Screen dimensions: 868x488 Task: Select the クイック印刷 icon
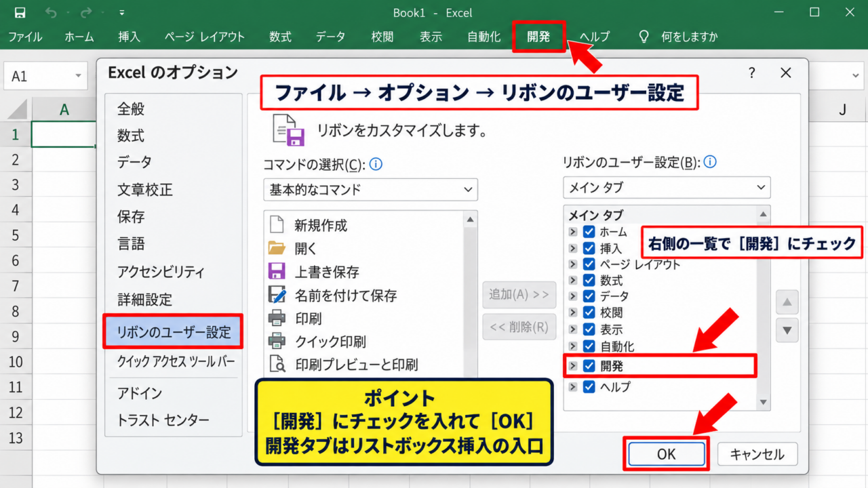pyautogui.click(x=276, y=340)
